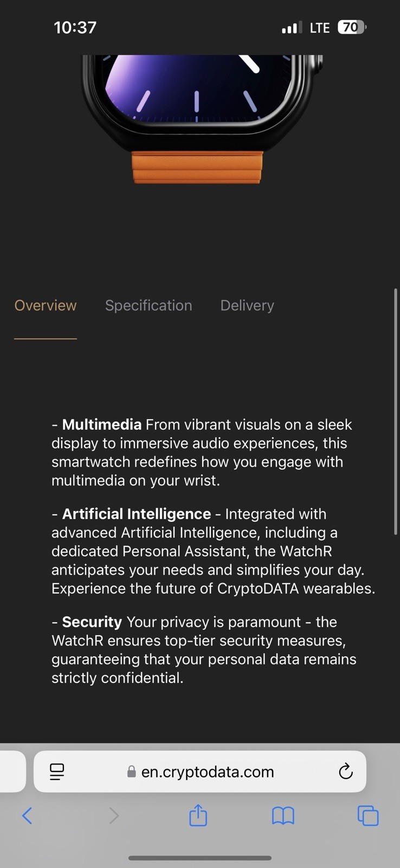The height and width of the screenshot is (868, 400).
Task: Reload the page with refresh icon
Action: 346,771
